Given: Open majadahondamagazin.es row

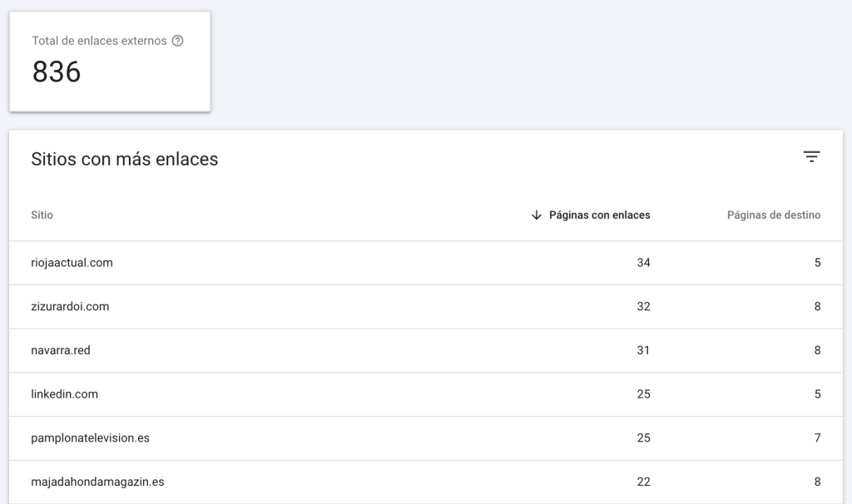Looking at the screenshot, I should click(x=426, y=482).
